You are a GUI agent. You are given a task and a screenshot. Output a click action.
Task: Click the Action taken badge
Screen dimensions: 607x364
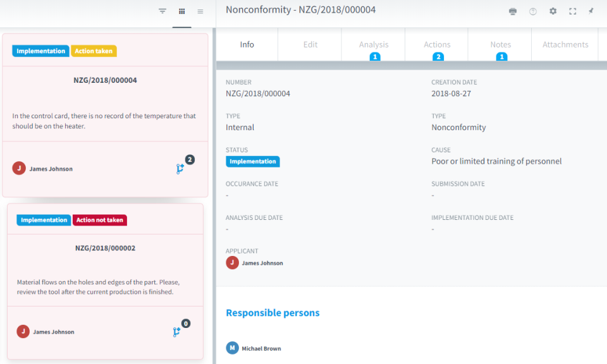(x=94, y=51)
